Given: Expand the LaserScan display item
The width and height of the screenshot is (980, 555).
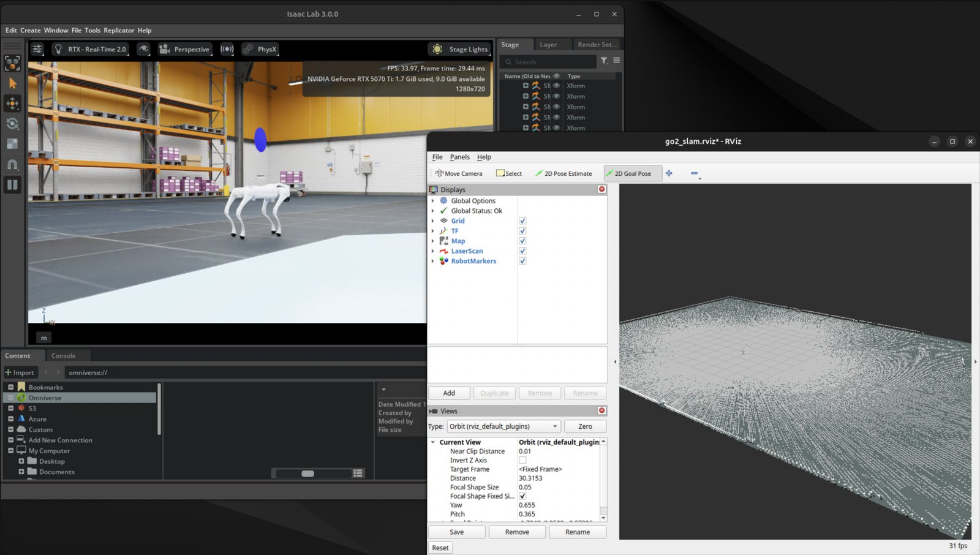Looking at the screenshot, I should tap(432, 251).
